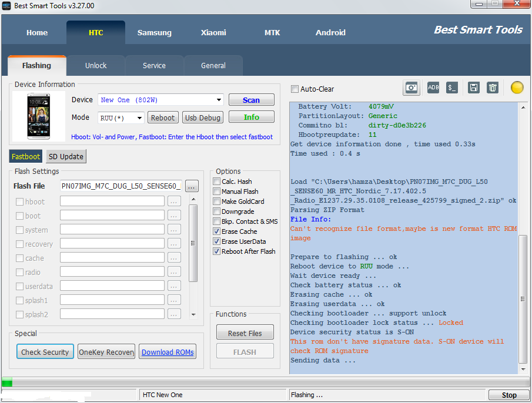Enable Calc. Hash option
532x403 pixels.
coord(216,182)
